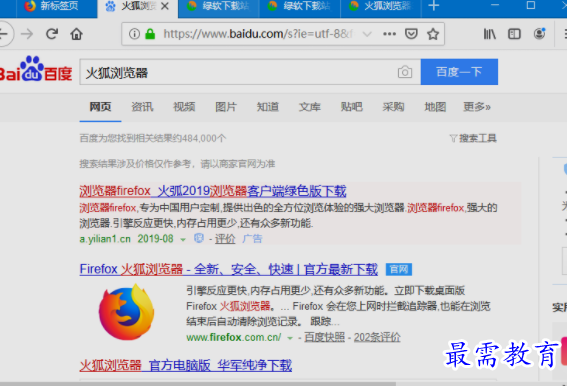
Task: Switch to the second 绿软下载站 tab
Action: point(300,7)
